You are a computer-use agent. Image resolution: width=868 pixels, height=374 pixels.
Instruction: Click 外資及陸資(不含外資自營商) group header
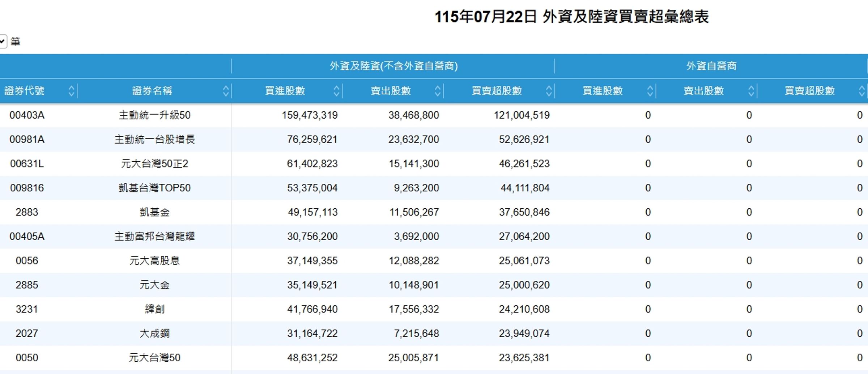click(x=393, y=66)
